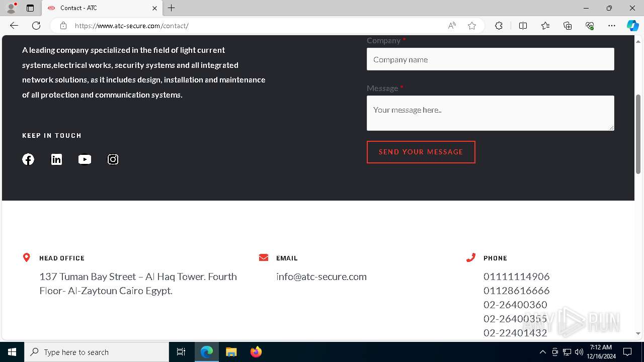The image size is (644, 362).
Task: Click info@atc-secure.com email address
Action: (x=321, y=277)
